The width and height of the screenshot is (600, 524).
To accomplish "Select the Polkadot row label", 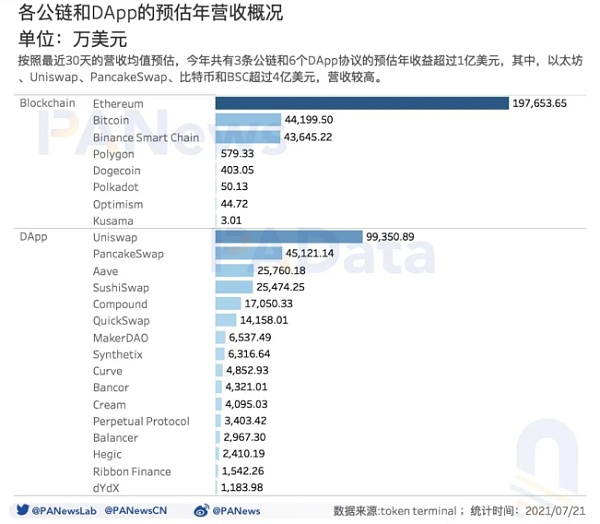I will point(116,187).
